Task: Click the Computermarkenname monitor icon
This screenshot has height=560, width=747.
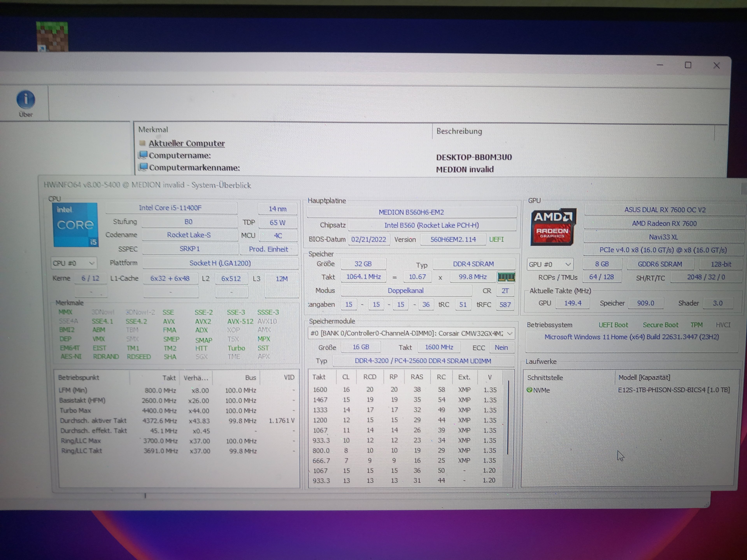Action: tap(143, 167)
